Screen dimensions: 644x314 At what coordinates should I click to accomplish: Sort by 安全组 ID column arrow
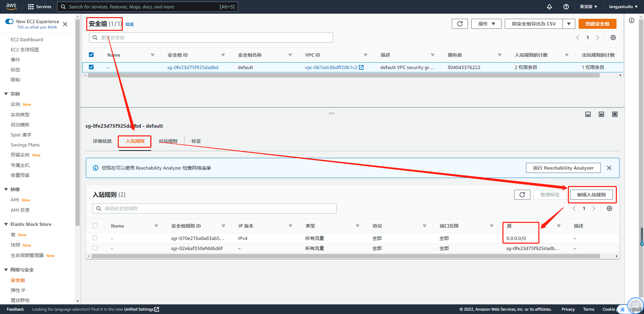coord(223,55)
